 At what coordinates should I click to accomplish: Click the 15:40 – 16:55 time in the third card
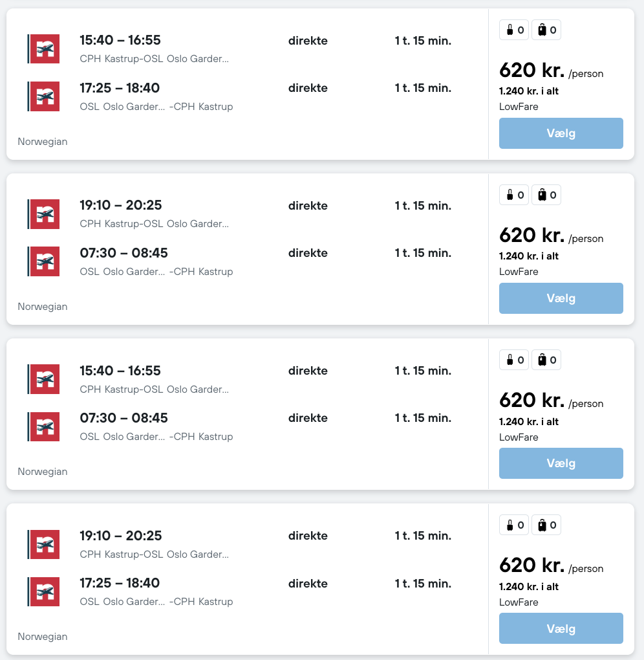click(120, 371)
